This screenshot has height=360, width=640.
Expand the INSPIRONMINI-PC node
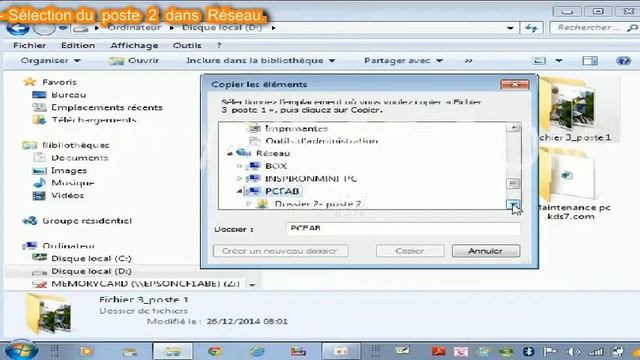[240, 179]
